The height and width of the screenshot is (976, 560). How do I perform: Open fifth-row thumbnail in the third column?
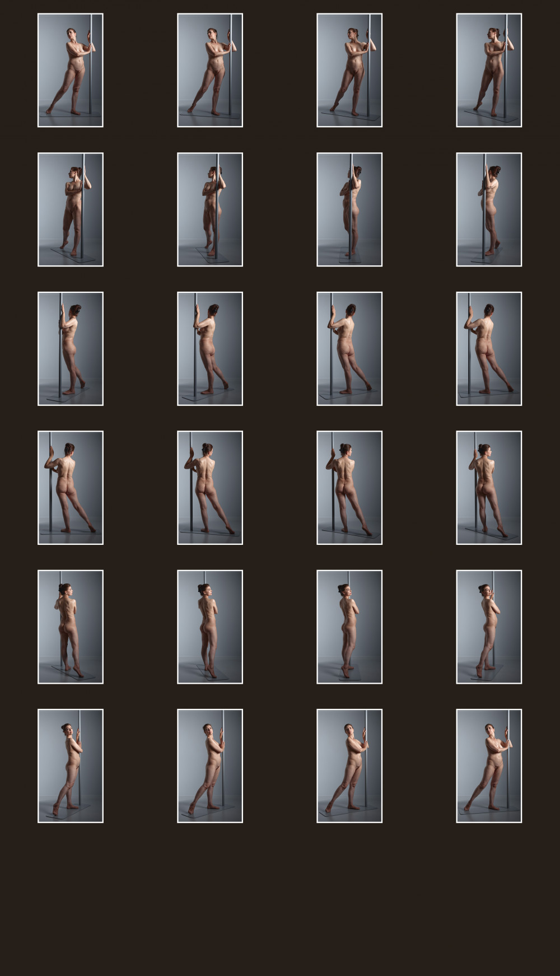(349, 627)
